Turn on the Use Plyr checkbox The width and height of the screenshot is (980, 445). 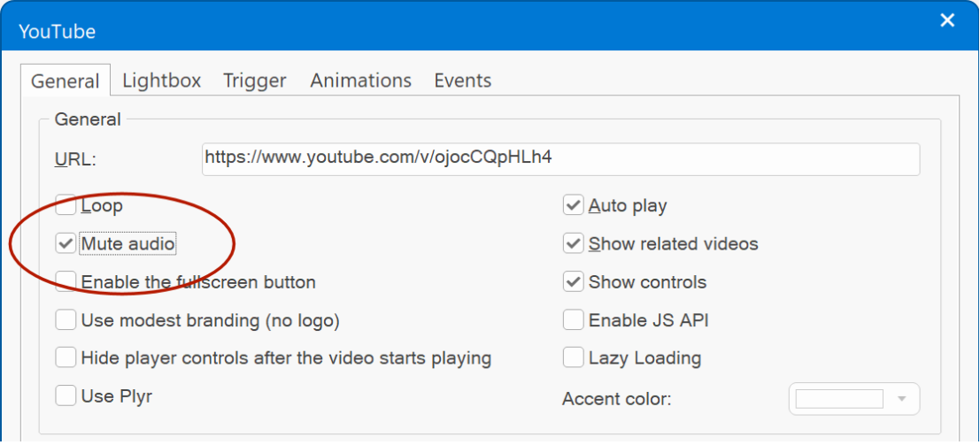tap(66, 396)
